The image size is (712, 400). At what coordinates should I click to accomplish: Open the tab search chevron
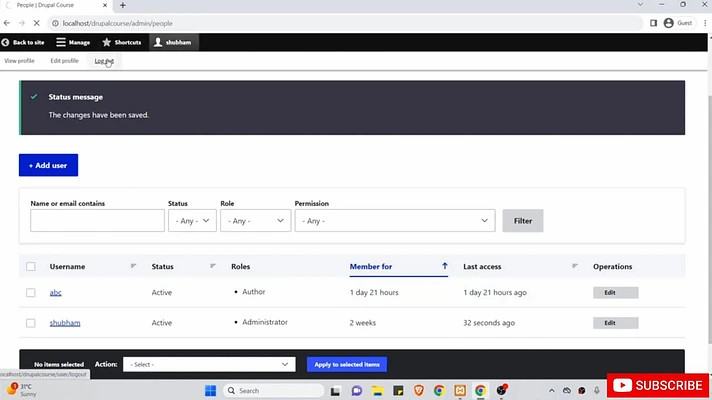click(640, 5)
